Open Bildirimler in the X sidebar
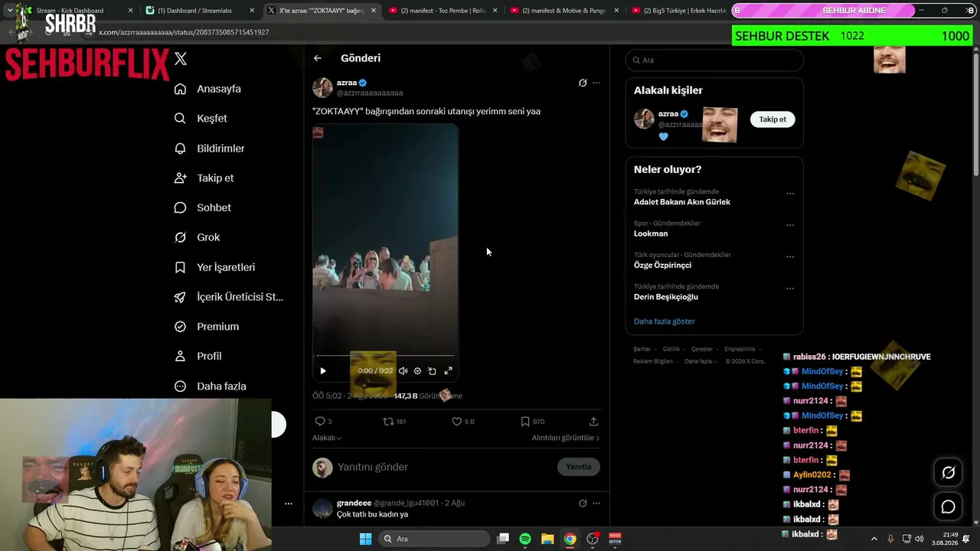The width and height of the screenshot is (980, 551). click(209, 148)
